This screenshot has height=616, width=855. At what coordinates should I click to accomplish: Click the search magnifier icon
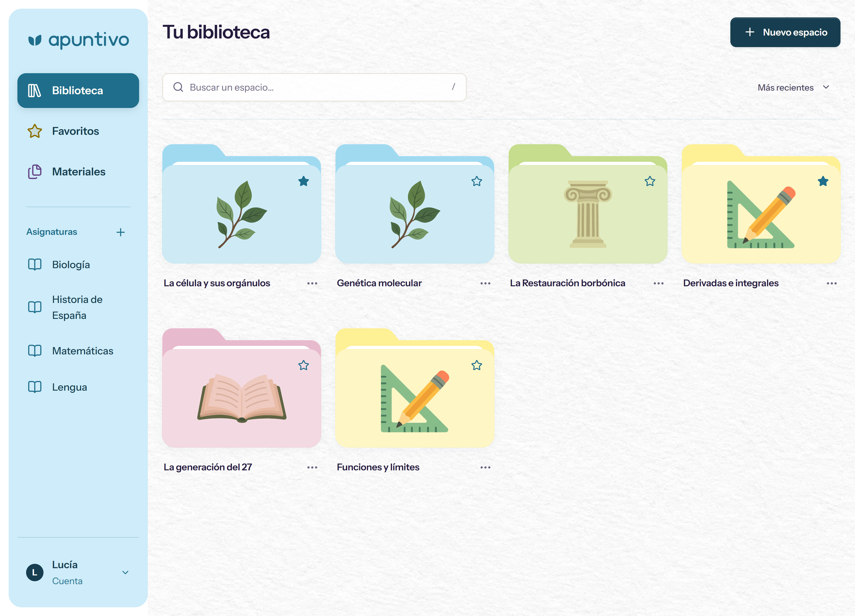click(x=178, y=87)
